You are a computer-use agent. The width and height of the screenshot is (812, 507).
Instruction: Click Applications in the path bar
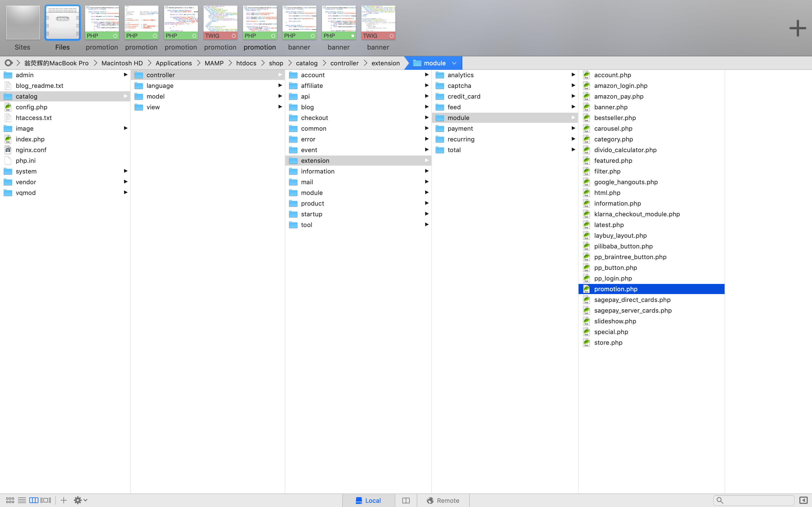(173, 63)
